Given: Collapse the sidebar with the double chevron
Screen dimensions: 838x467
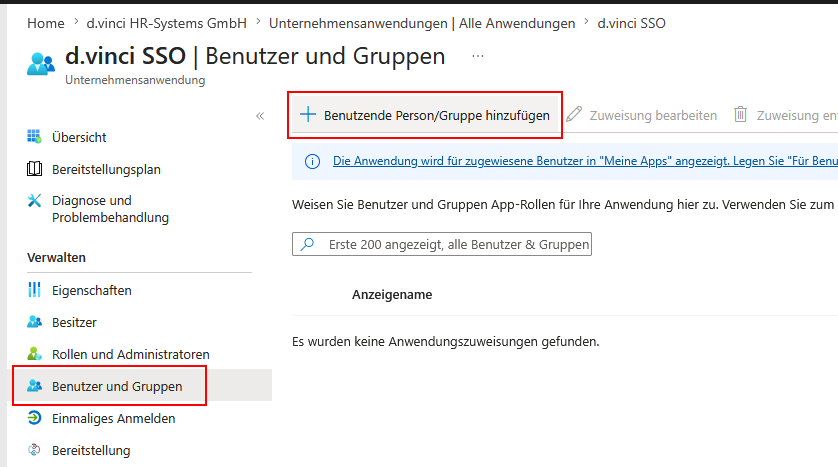Looking at the screenshot, I should 260,116.
